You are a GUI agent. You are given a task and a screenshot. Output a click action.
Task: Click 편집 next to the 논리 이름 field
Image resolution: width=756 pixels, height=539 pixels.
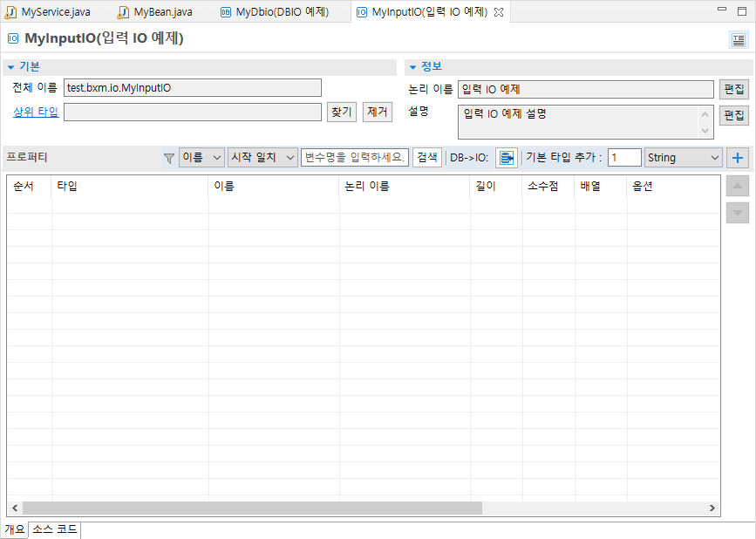(x=733, y=88)
